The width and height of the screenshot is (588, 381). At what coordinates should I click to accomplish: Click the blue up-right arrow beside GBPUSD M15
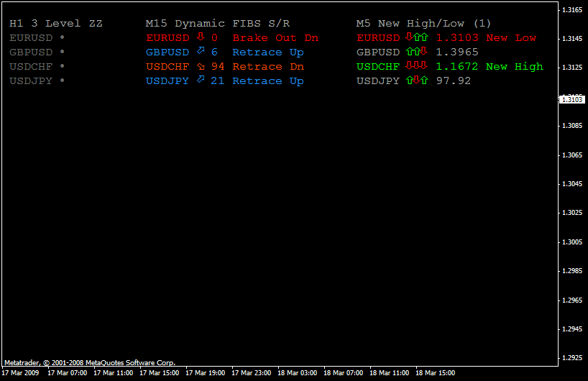coord(201,50)
